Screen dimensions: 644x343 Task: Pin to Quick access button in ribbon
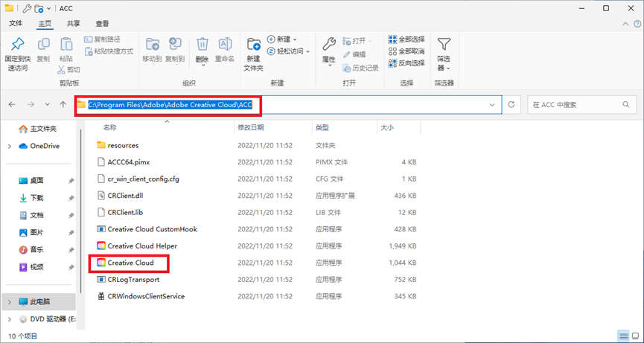pyautogui.click(x=17, y=54)
